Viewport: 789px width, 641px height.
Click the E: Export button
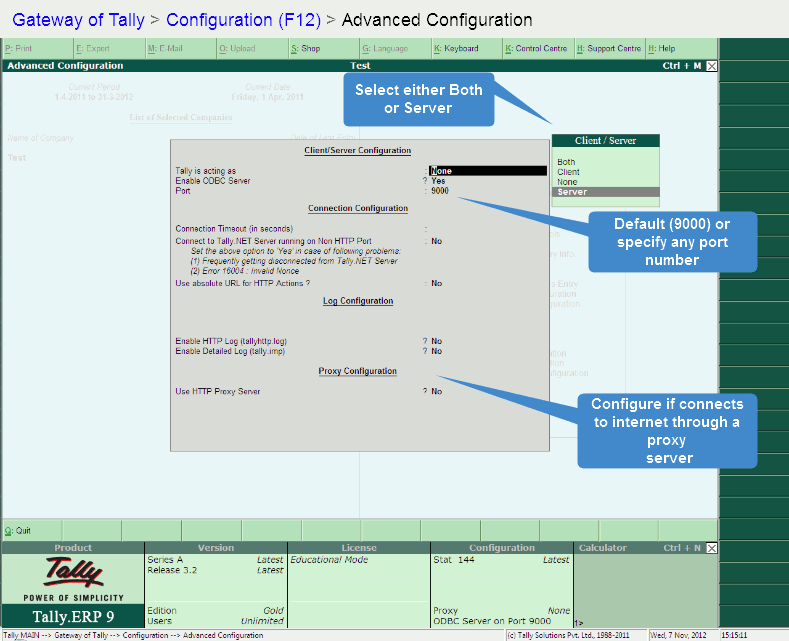click(x=110, y=48)
